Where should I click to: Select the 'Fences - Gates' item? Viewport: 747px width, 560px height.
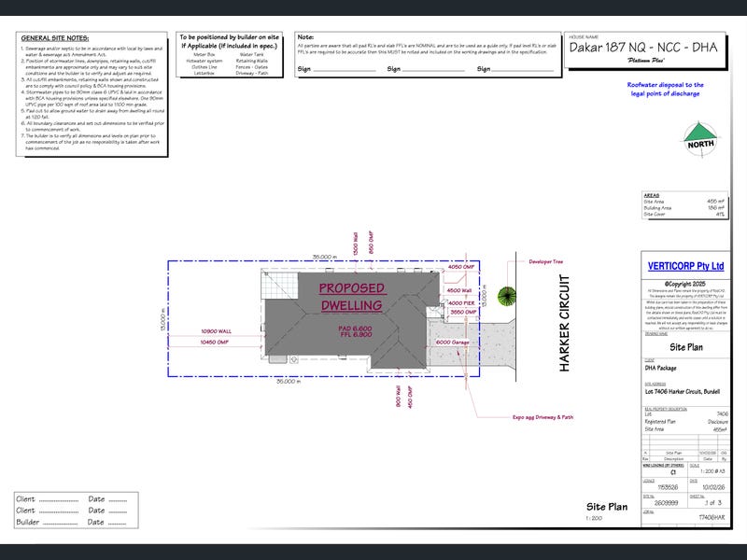pyautogui.click(x=251, y=67)
